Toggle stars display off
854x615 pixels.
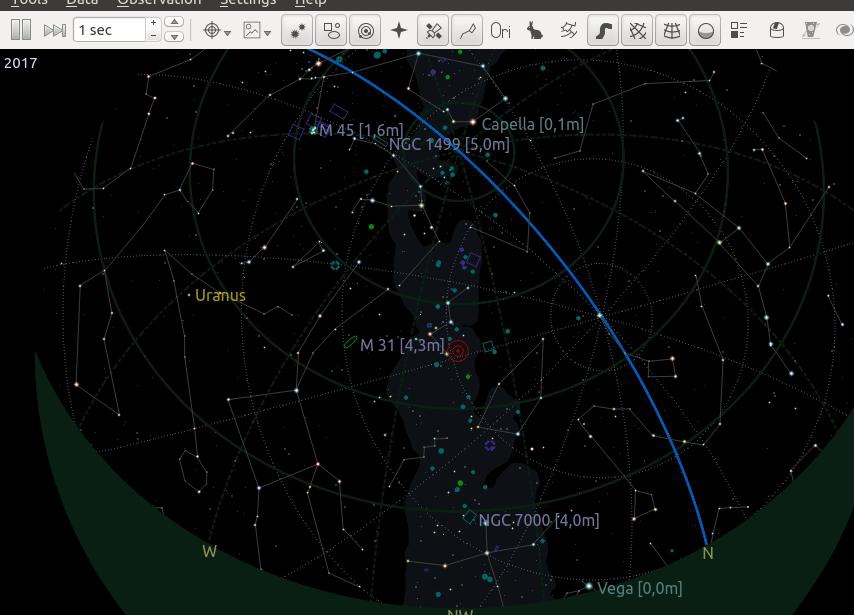tap(297, 31)
